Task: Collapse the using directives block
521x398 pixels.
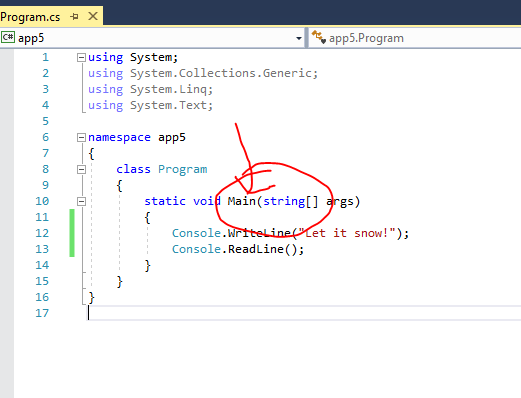Action: [81, 58]
